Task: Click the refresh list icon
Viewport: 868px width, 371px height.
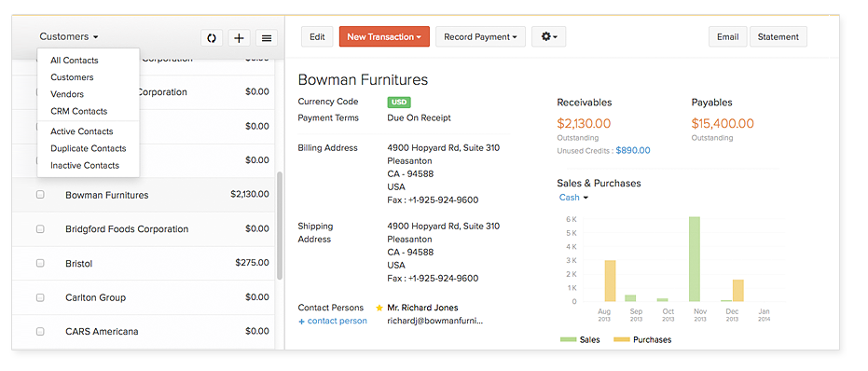Action: pyautogui.click(x=212, y=37)
